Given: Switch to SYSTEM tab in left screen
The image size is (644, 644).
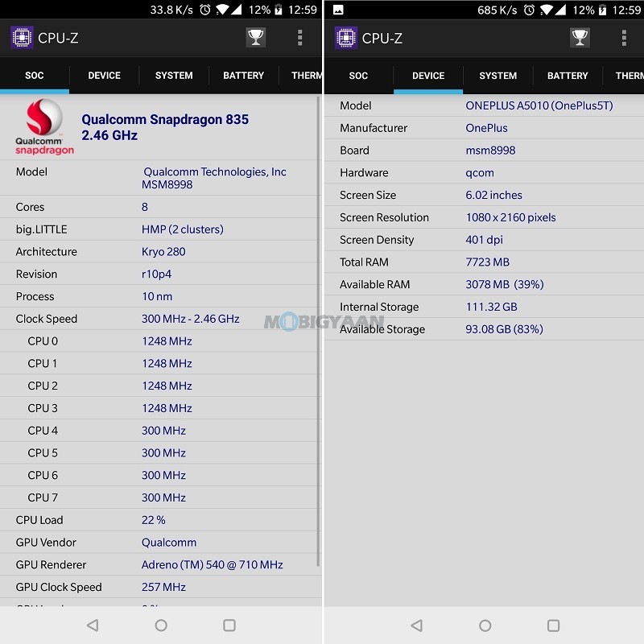Looking at the screenshot, I should (x=174, y=76).
